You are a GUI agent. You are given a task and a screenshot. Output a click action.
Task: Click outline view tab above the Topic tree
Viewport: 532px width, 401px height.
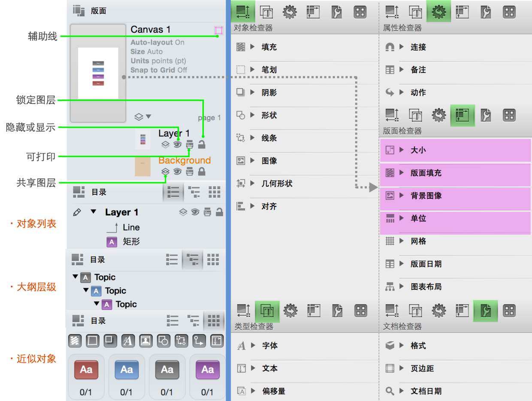(x=193, y=259)
